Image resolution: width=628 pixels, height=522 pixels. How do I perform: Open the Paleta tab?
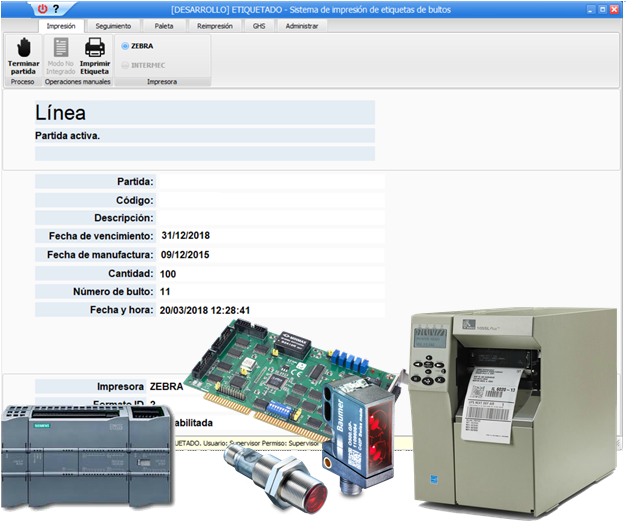click(164, 26)
